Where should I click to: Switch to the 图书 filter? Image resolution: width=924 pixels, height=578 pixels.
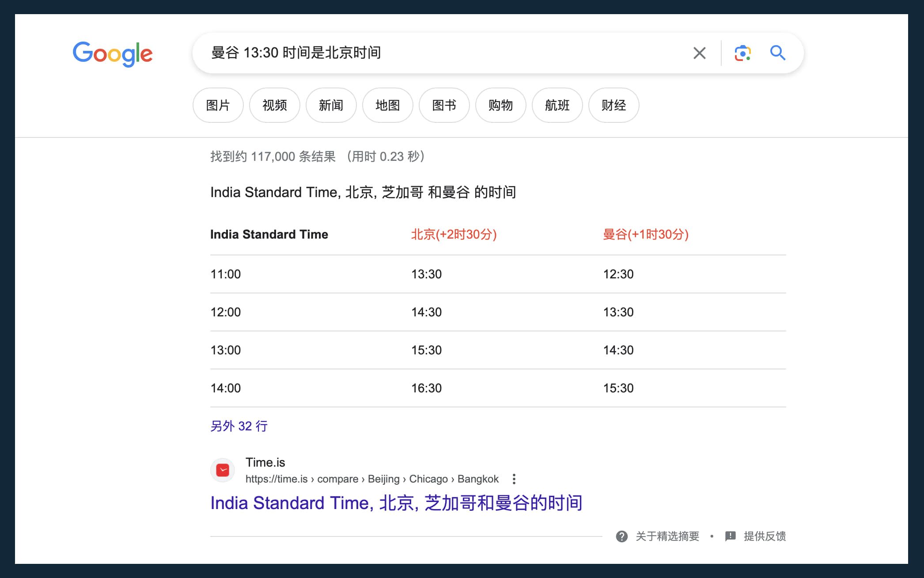[444, 105]
